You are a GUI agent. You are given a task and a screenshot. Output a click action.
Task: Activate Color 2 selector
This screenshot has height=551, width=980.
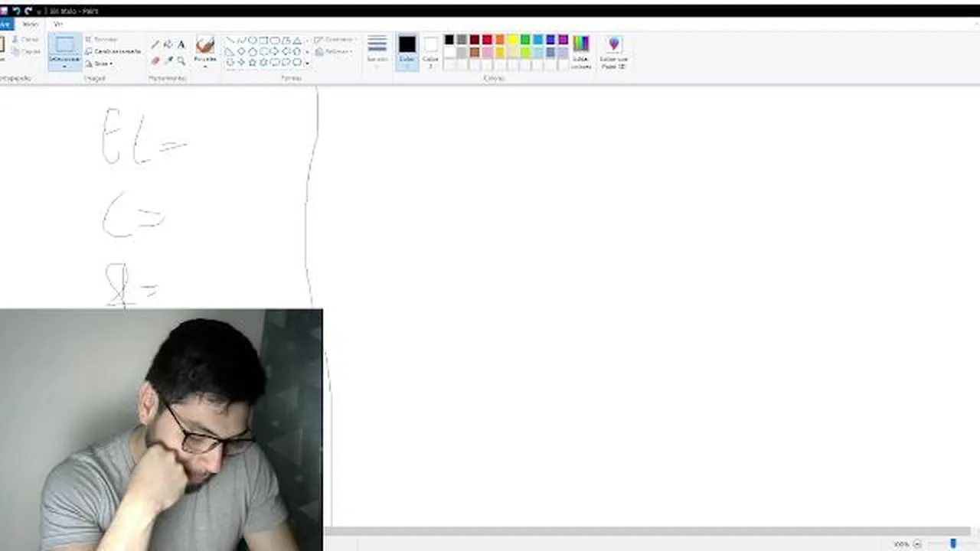pos(431,51)
